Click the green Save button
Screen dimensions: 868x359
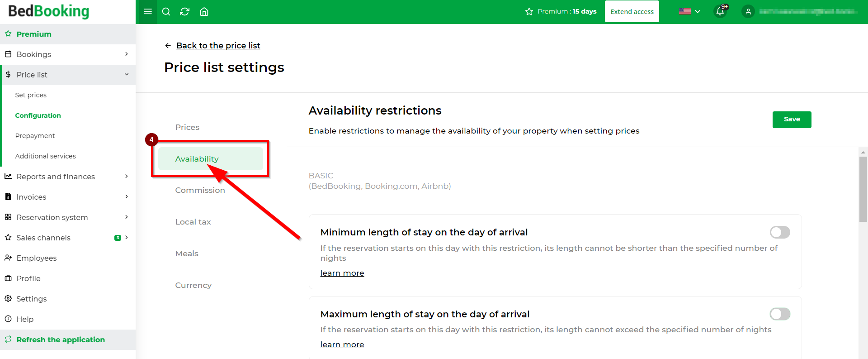point(792,120)
